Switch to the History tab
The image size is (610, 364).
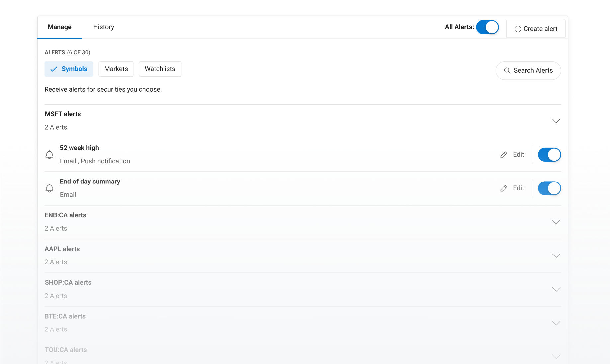point(103,27)
